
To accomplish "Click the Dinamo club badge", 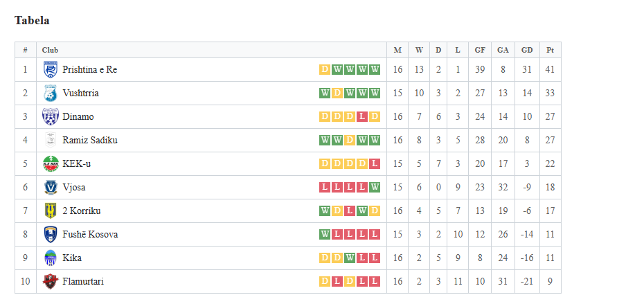I will [x=51, y=116].
